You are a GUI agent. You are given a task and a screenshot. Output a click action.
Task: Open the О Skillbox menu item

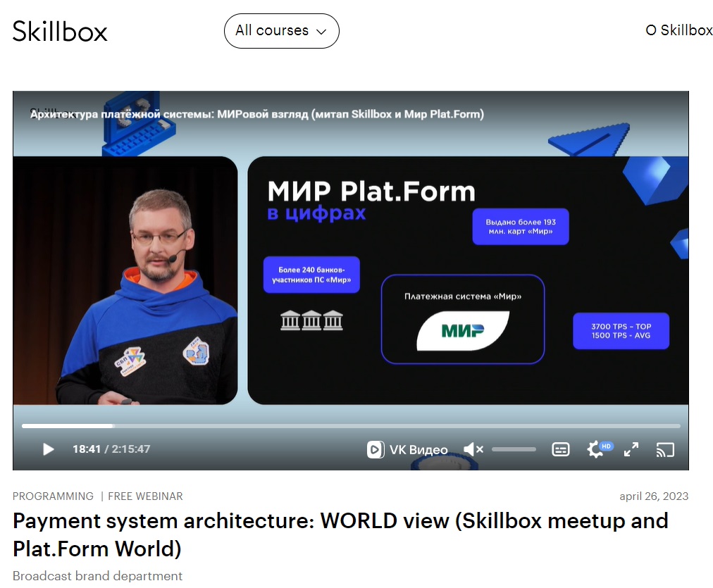click(679, 30)
